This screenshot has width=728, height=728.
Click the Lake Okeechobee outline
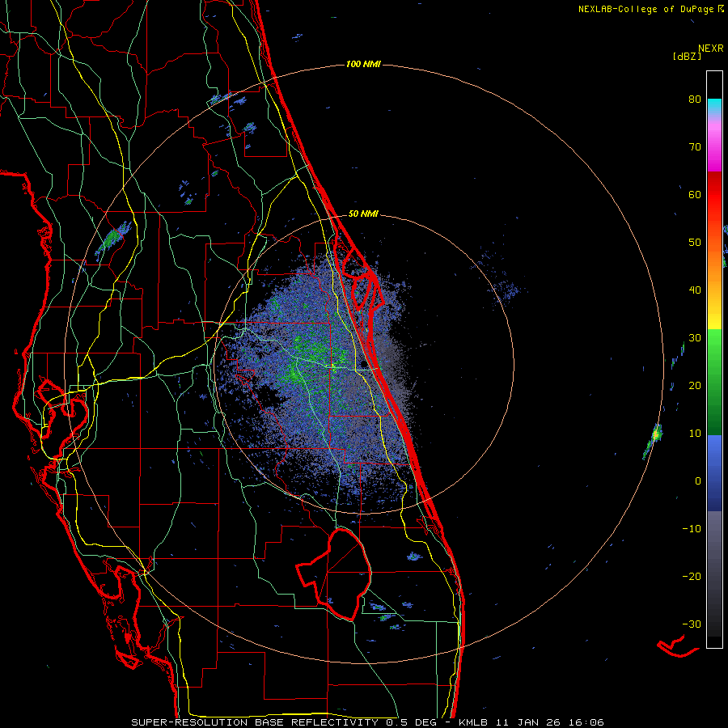click(x=334, y=574)
